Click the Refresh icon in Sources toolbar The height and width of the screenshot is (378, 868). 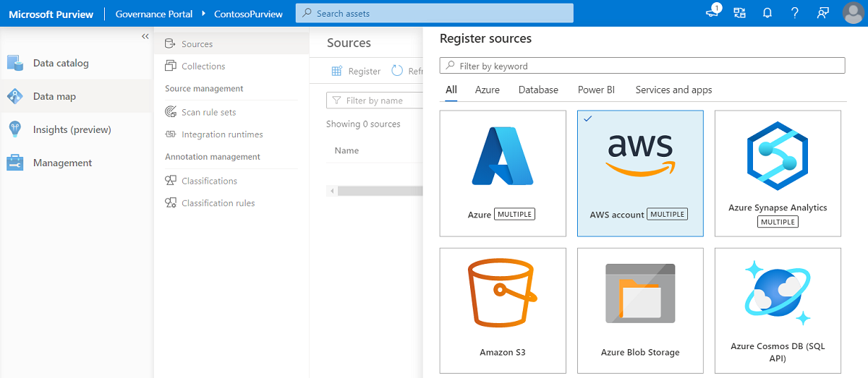pos(397,71)
